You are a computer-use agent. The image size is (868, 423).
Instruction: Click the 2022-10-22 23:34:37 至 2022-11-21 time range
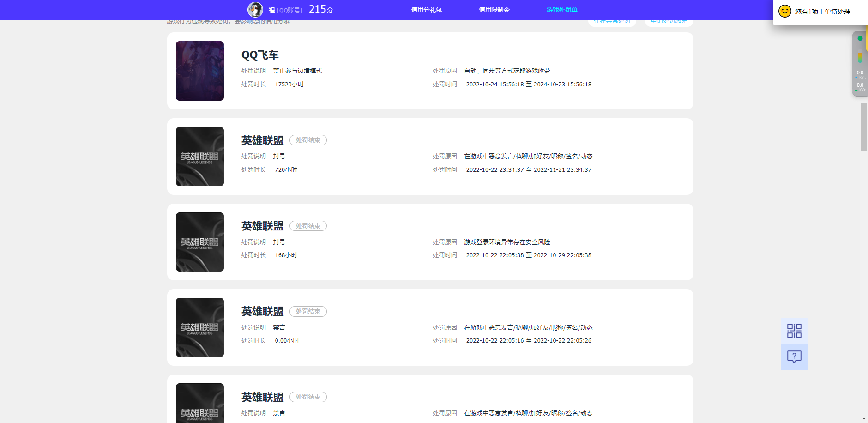coord(529,169)
